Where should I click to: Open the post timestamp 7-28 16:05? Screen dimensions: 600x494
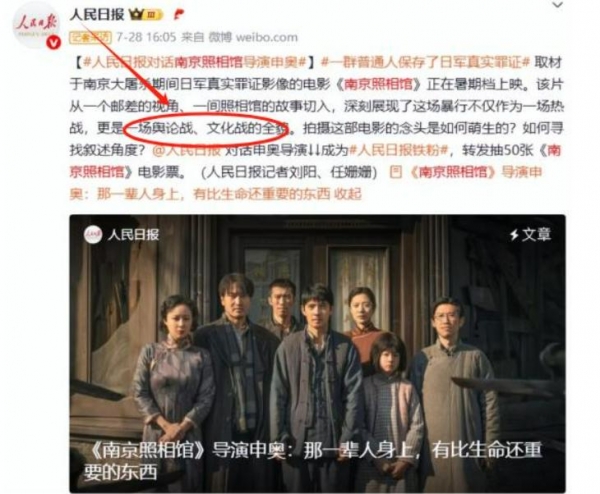(x=146, y=37)
